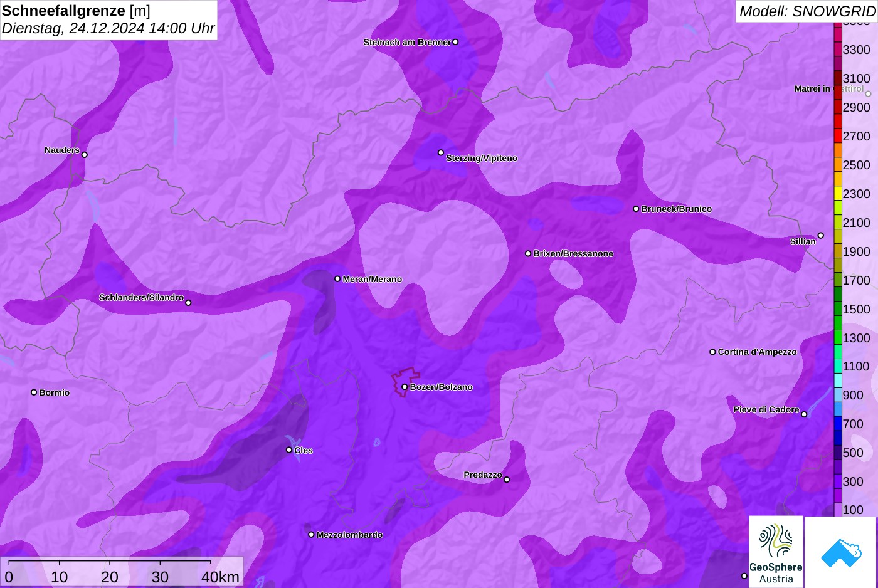Click the Bozen/Bolzano label text
878x588 pixels.
(x=442, y=387)
